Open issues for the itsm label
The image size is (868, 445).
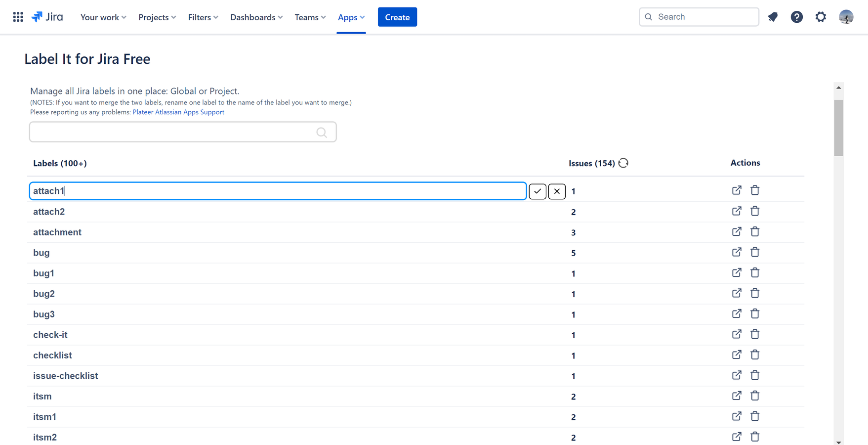(x=737, y=396)
